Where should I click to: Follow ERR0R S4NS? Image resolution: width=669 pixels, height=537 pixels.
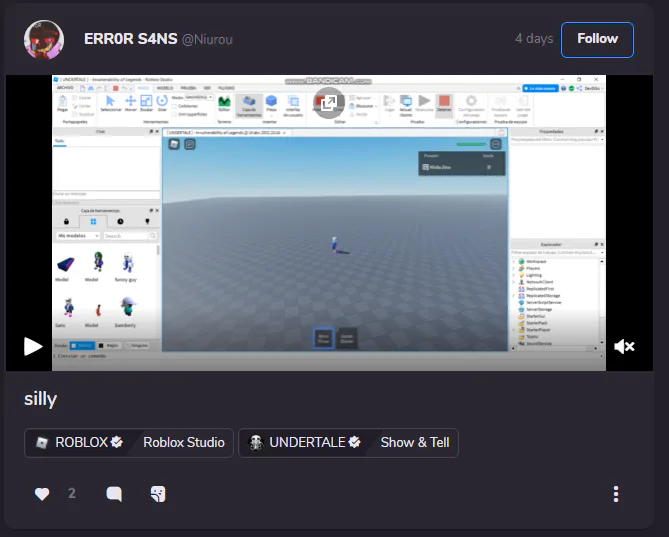pos(597,39)
